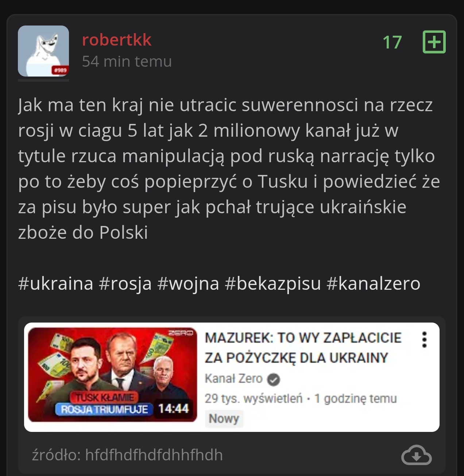Viewport: 464px width, 476px height.
Task: Open the three-dot video options menu
Action: [x=424, y=340]
